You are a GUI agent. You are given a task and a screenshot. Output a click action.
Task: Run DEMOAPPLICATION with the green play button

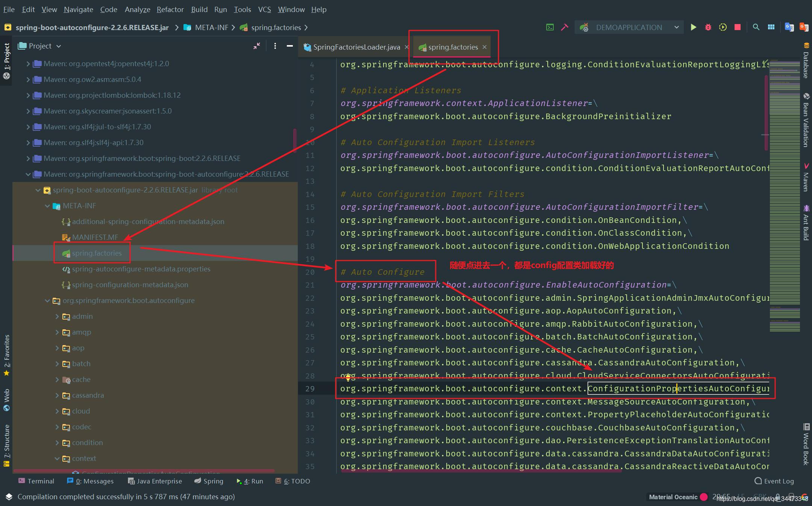tap(694, 27)
